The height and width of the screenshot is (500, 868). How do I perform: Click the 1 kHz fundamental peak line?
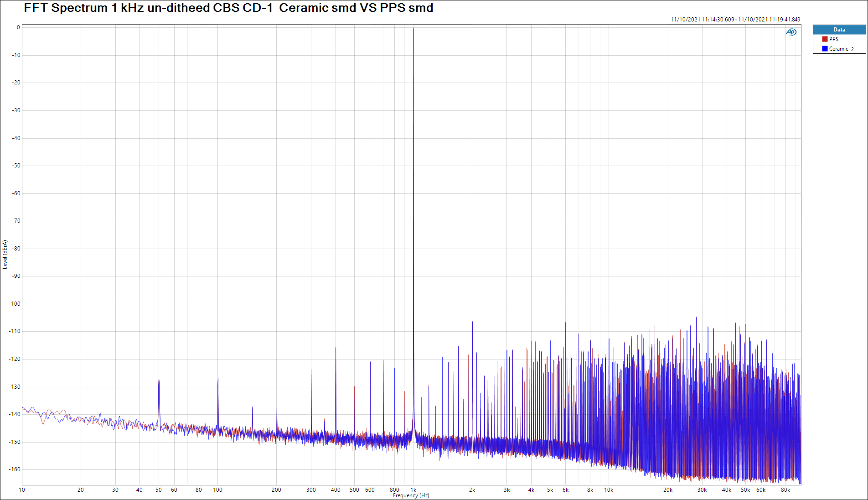[x=413, y=228]
